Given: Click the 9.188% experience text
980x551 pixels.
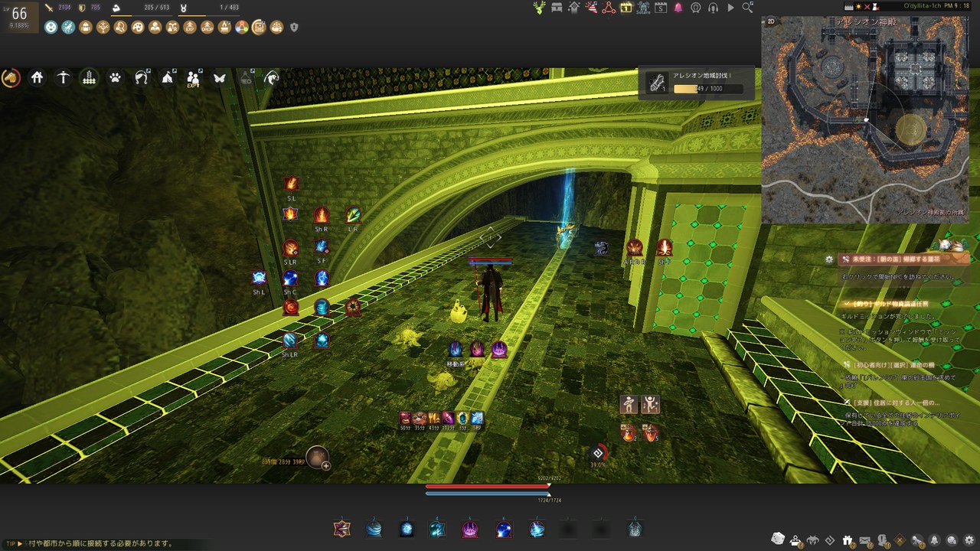Looking at the screenshot, I should point(19,25).
